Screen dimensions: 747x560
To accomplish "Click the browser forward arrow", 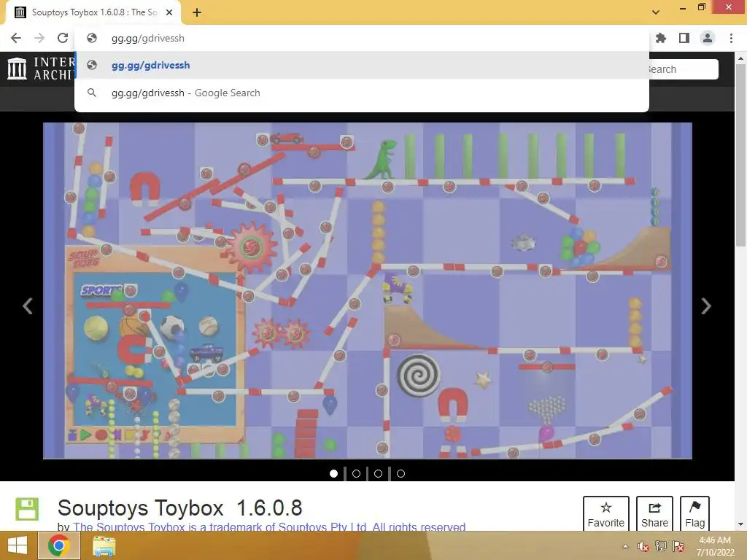I will pos(39,38).
